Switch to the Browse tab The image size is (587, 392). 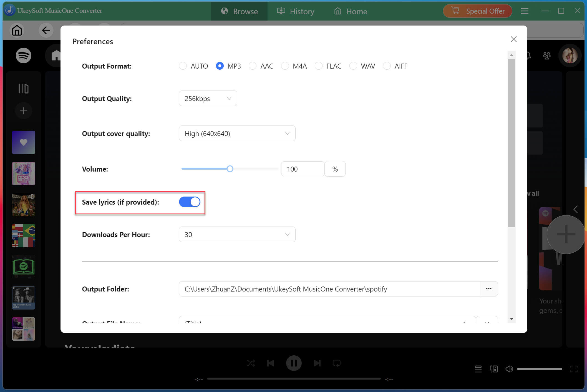[239, 11]
